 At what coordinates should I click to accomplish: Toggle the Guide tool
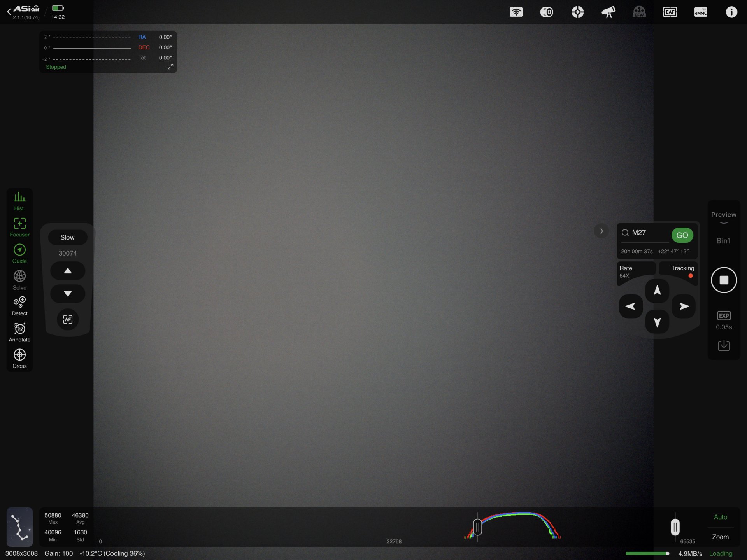[19, 254]
